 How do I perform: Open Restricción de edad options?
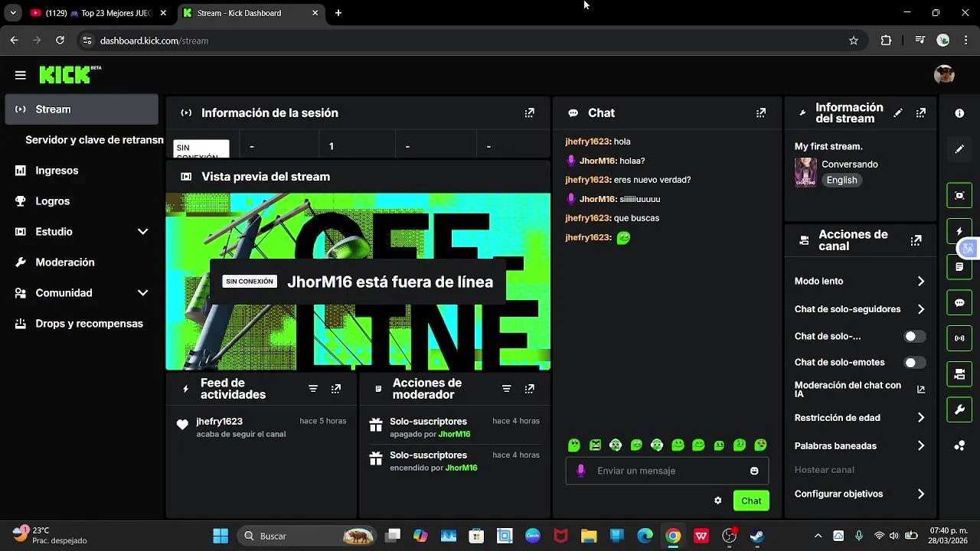pyautogui.click(x=860, y=418)
